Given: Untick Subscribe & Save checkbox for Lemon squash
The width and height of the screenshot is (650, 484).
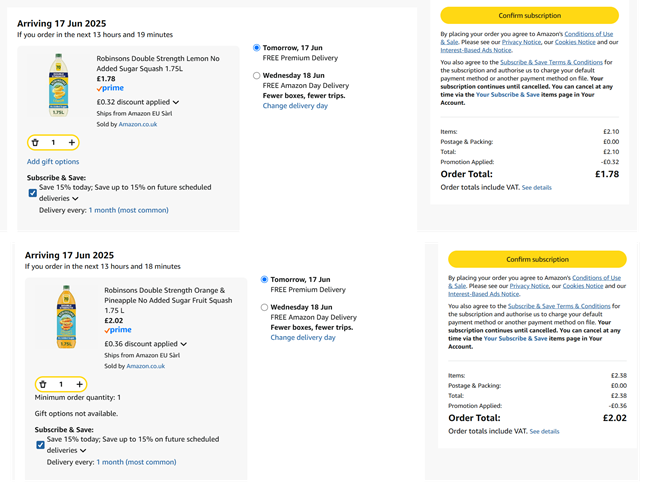Looking at the screenshot, I should 33,193.
